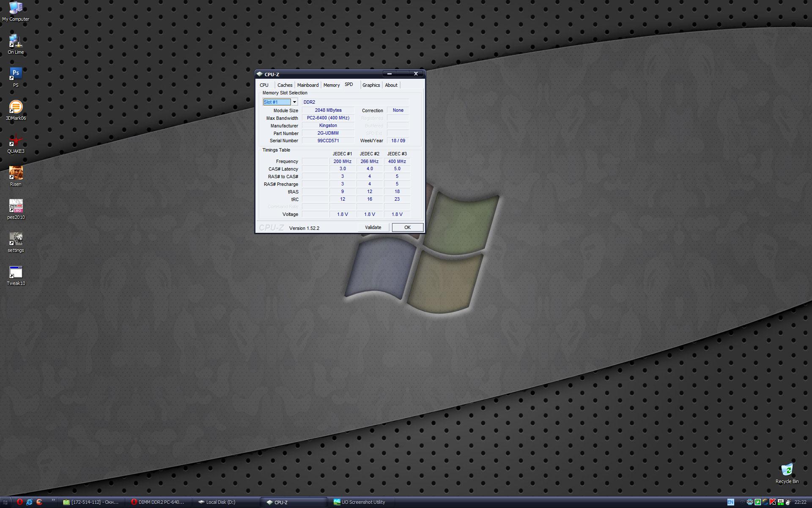Click the JEDEC #3 tRAS value 18
Image resolution: width=812 pixels, height=508 pixels.
coord(397,191)
